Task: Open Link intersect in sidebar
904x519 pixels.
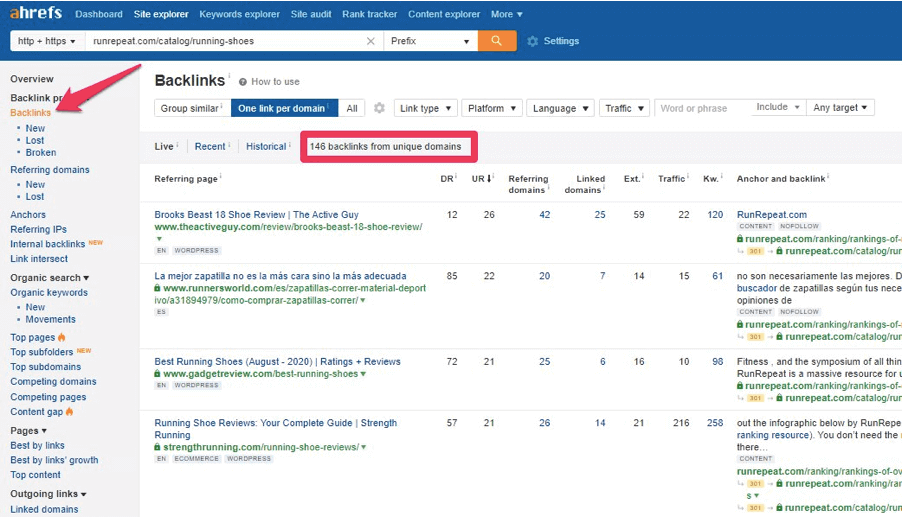Action: [39, 259]
